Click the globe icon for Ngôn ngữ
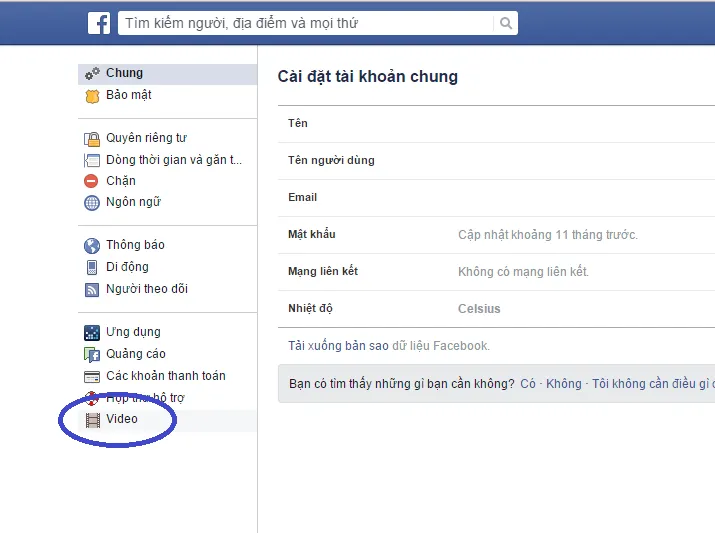Screen dimensions: 715x533 point(92,202)
